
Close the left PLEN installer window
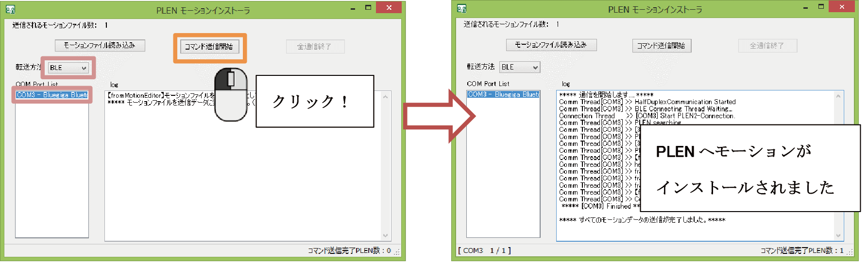click(389, 7)
